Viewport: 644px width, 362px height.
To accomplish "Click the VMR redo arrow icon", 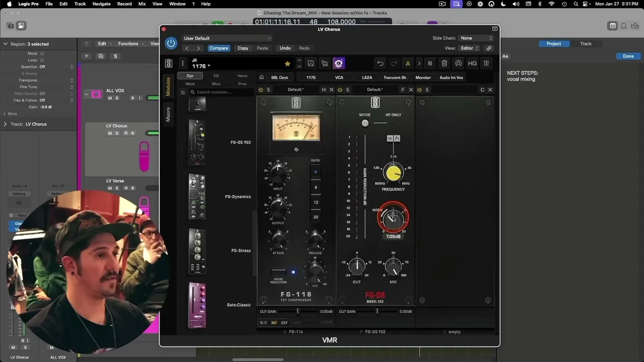I will click(394, 63).
